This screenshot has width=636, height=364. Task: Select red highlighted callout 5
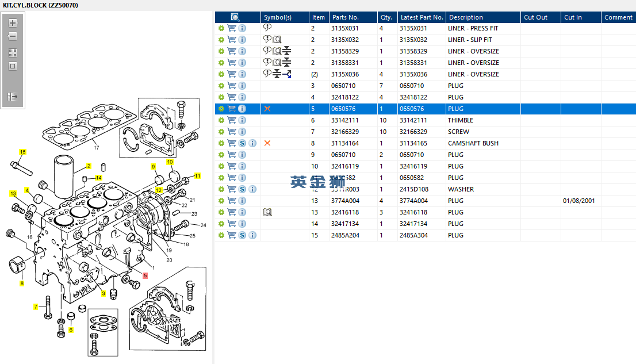pos(145,275)
